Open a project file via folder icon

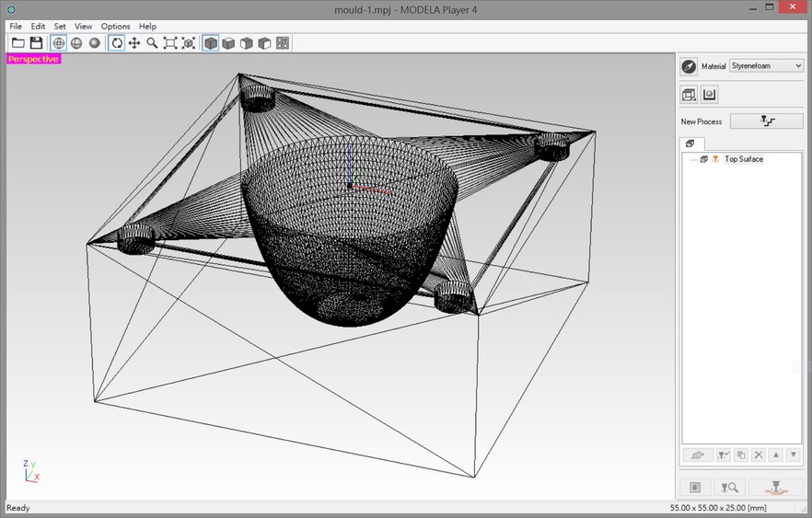(x=18, y=43)
